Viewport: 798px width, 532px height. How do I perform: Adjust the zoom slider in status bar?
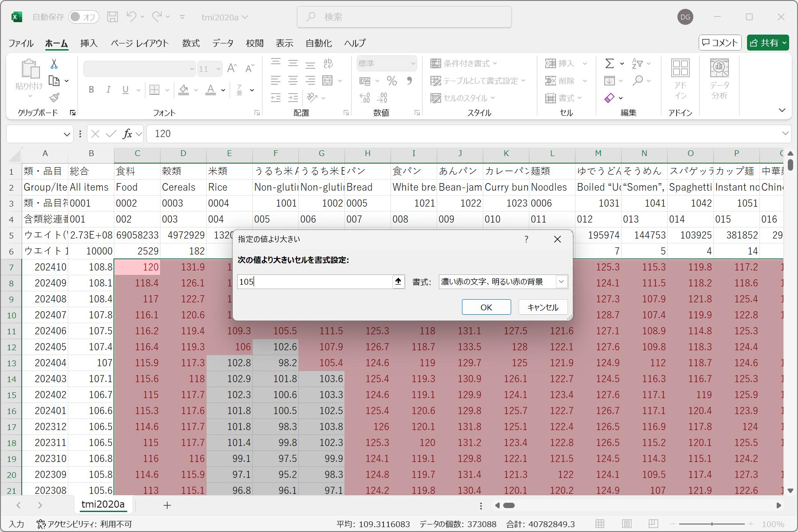pyautogui.click(x=712, y=524)
